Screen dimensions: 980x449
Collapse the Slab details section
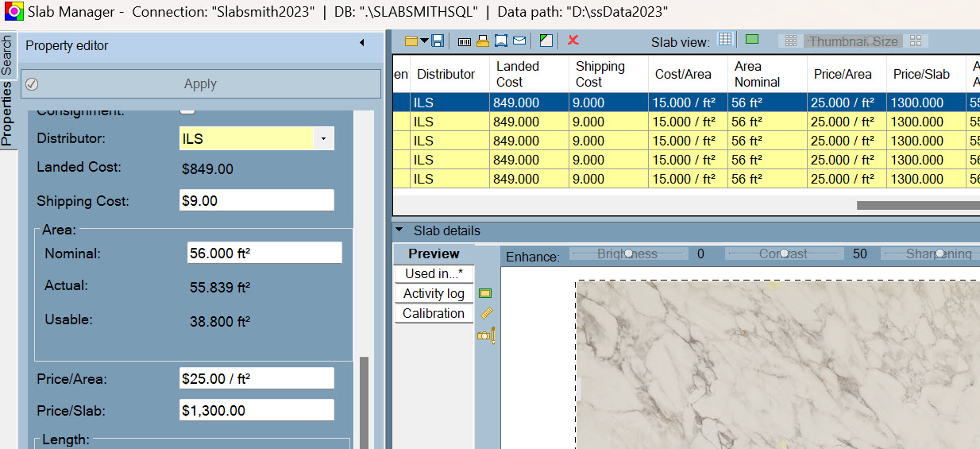(x=399, y=230)
